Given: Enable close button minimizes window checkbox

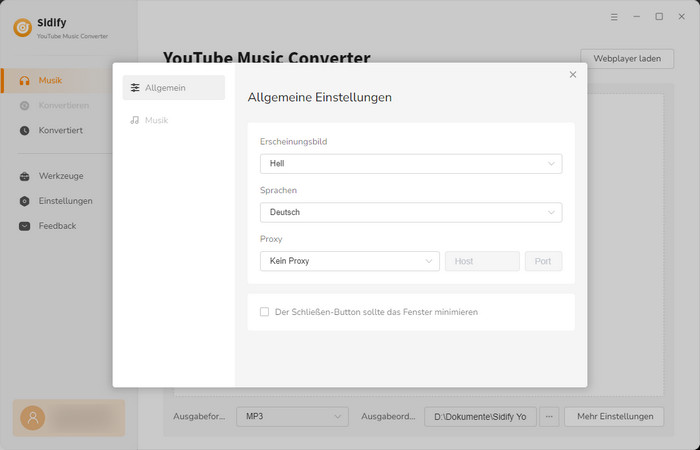Looking at the screenshot, I should pos(264,312).
